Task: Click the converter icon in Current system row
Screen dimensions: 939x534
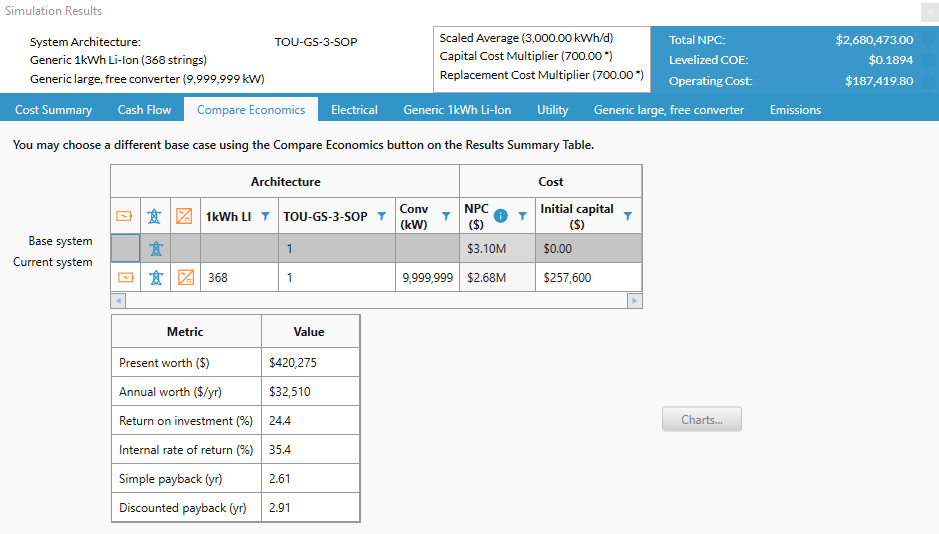Action: click(x=186, y=277)
